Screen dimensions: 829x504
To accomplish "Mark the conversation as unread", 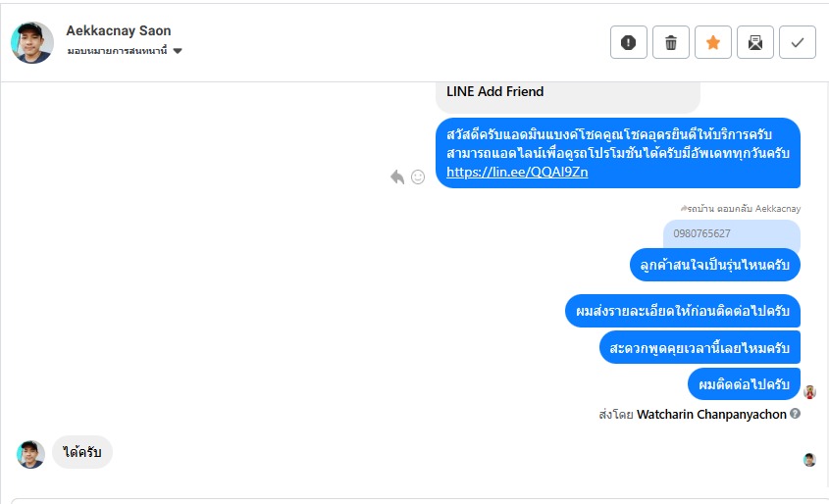I will [x=755, y=42].
